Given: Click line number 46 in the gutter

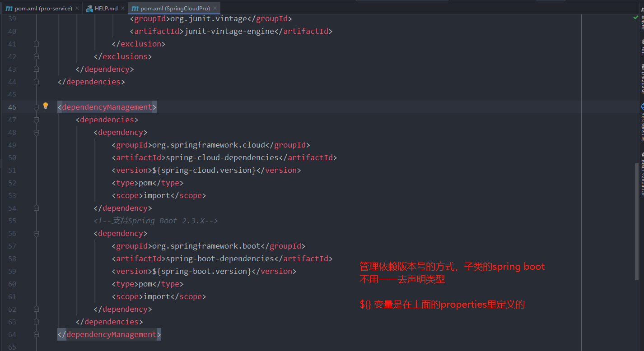Looking at the screenshot, I should (12, 107).
